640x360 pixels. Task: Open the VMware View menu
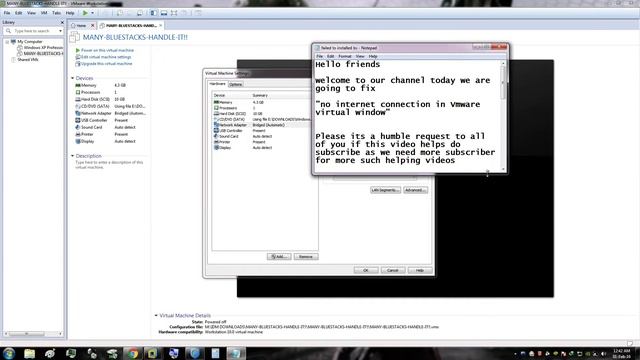(x=31, y=13)
